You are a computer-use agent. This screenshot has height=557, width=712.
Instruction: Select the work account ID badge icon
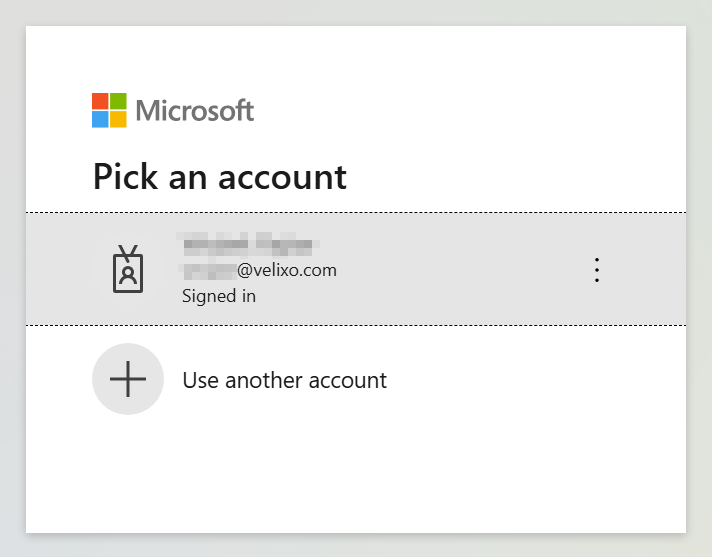(128, 269)
